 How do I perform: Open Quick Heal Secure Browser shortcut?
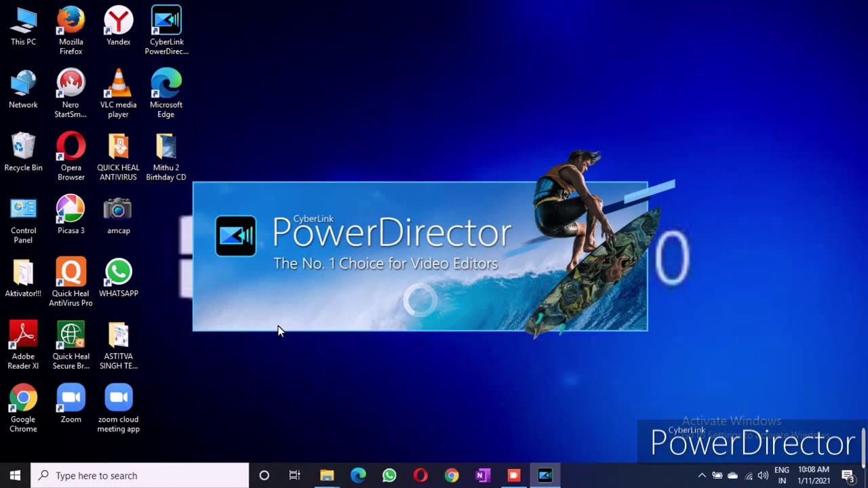71,346
